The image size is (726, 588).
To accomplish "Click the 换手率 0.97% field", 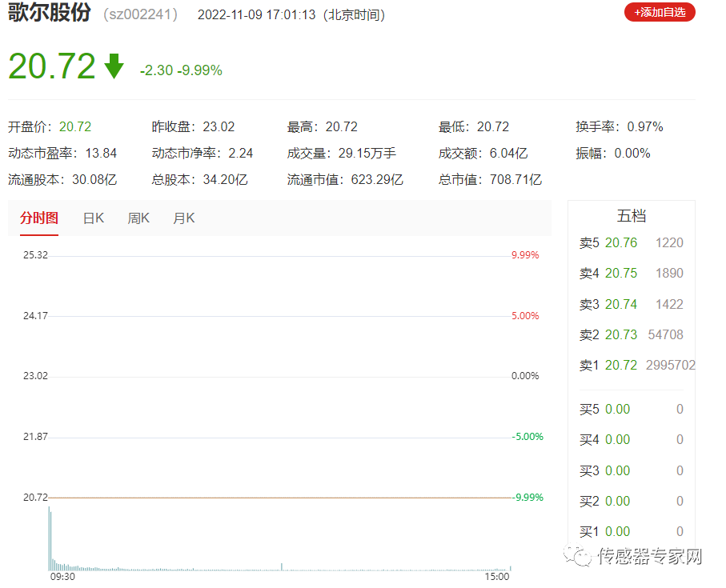I will [620, 126].
